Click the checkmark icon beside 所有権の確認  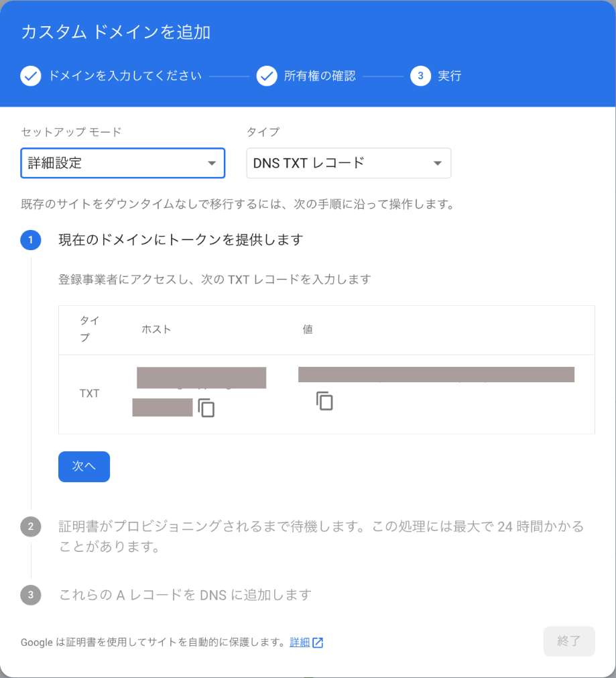[x=267, y=76]
